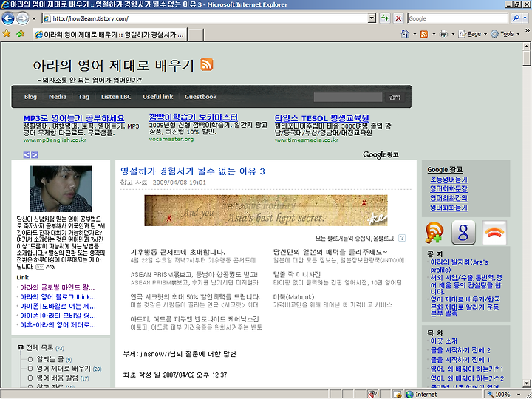Viewport: 532px width, 399px height.
Task: Click the previous ads arrow button
Action: [x=27, y=155]
